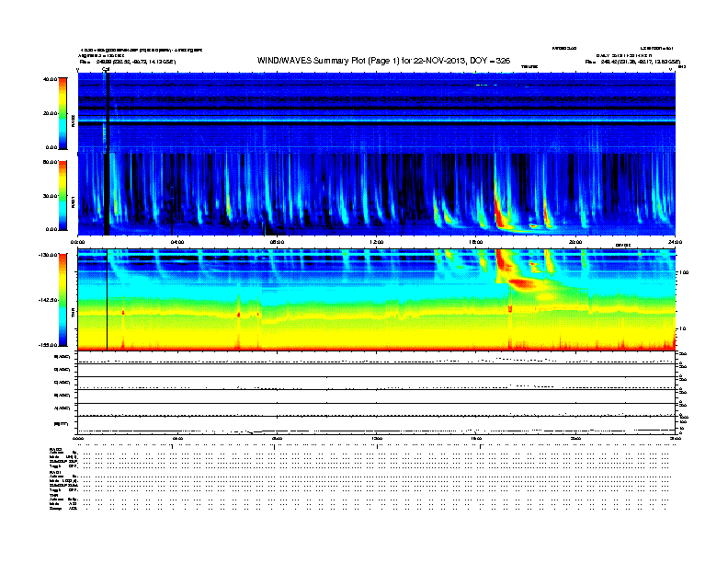Click the 20:00 time label below RAD1 panel
This screenshot has height=563, width=728.
[x=575, y=242]
